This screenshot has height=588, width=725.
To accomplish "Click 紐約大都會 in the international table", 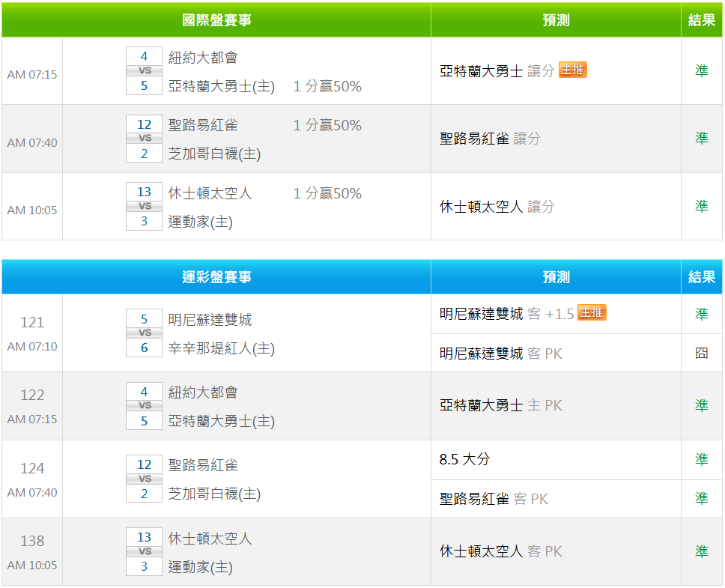I will click(203, 58).
